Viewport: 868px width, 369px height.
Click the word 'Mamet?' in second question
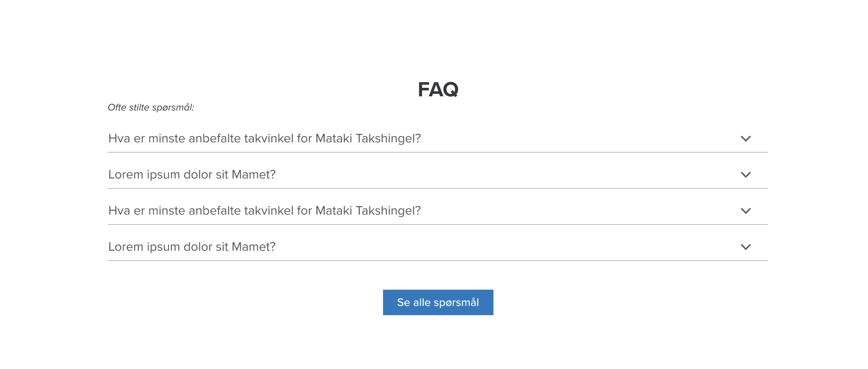[x=253, y=175]
